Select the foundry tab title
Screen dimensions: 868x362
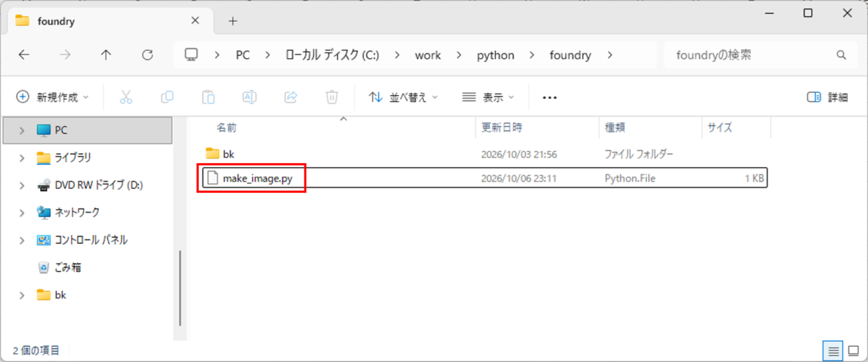[x=56, y=21]
